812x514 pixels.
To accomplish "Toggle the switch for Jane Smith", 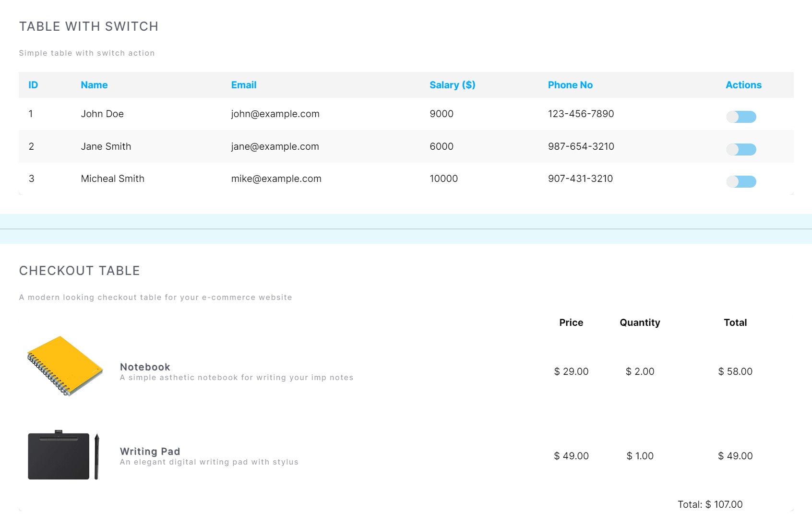I will pos(741,149).
